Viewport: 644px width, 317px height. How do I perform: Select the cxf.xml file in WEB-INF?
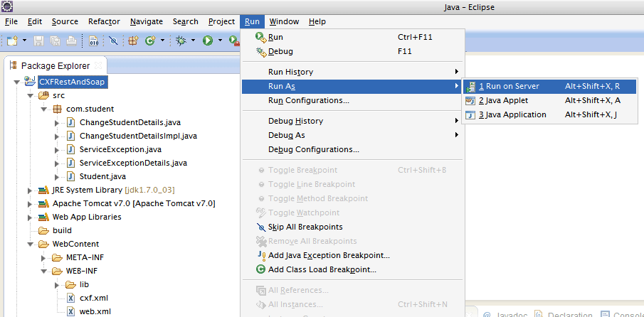[93, 298]
